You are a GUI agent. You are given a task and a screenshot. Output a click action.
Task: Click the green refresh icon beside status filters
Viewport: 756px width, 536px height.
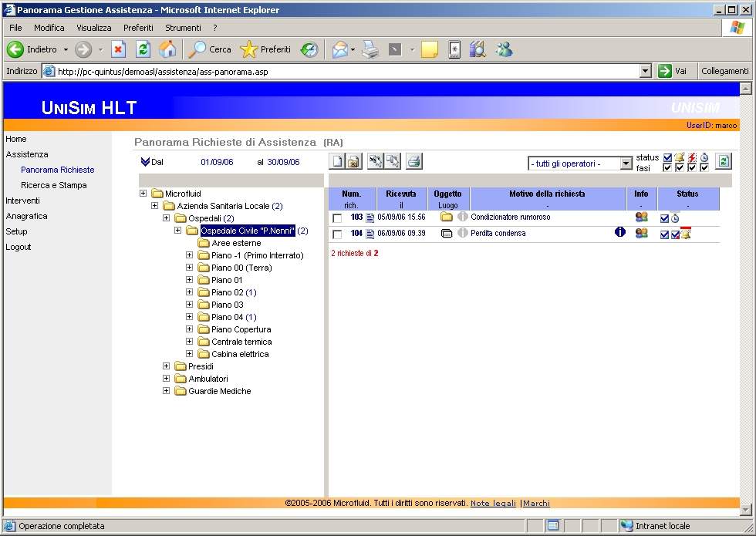tap(723, 161)
